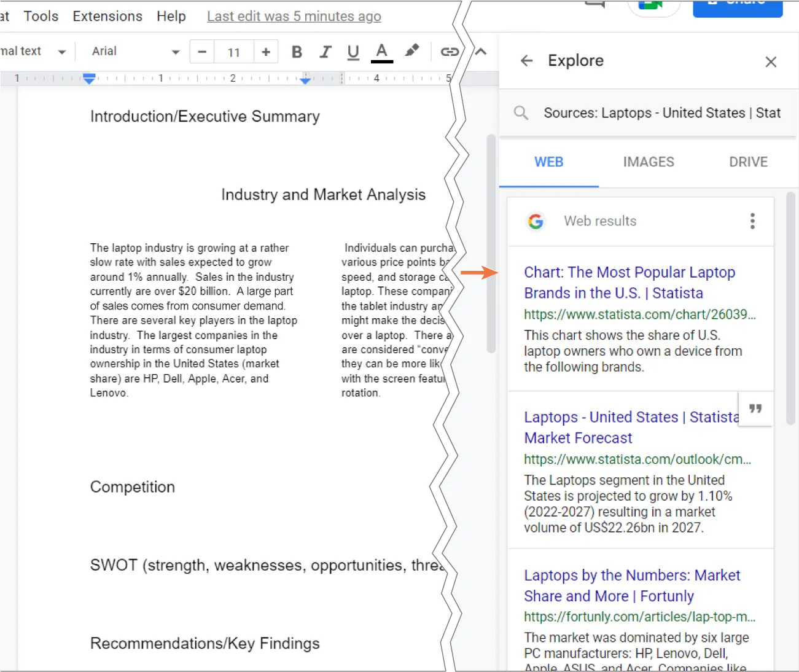This screenshot has width=799, height=672.
Task: Click the Insert link icon
Action: point(449,52)
